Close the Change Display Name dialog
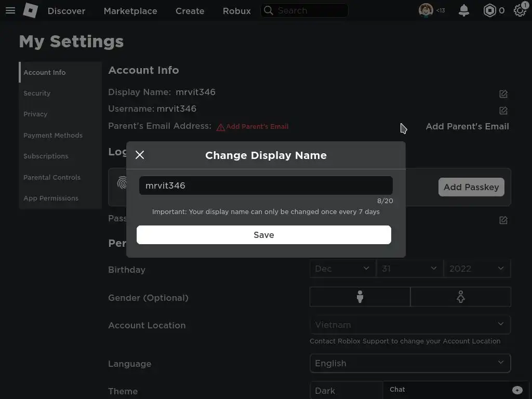The image size is (532, 399). [140, 155]
